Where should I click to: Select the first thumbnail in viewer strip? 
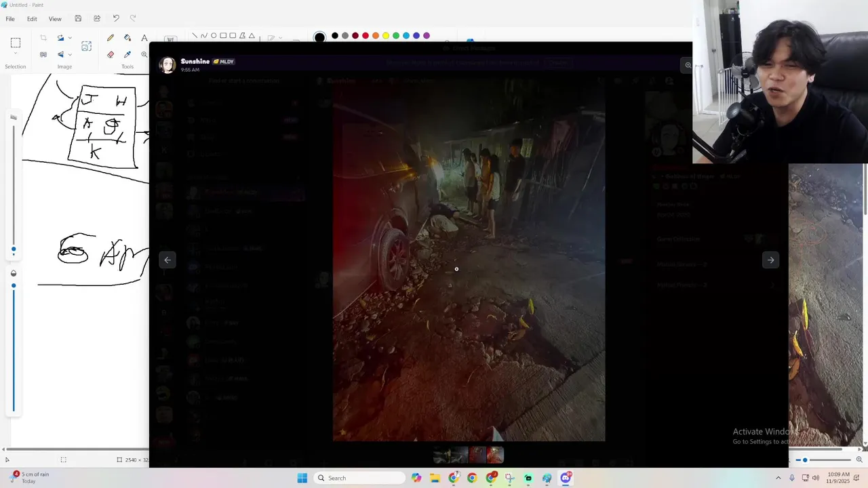click(x=441, y=455)
